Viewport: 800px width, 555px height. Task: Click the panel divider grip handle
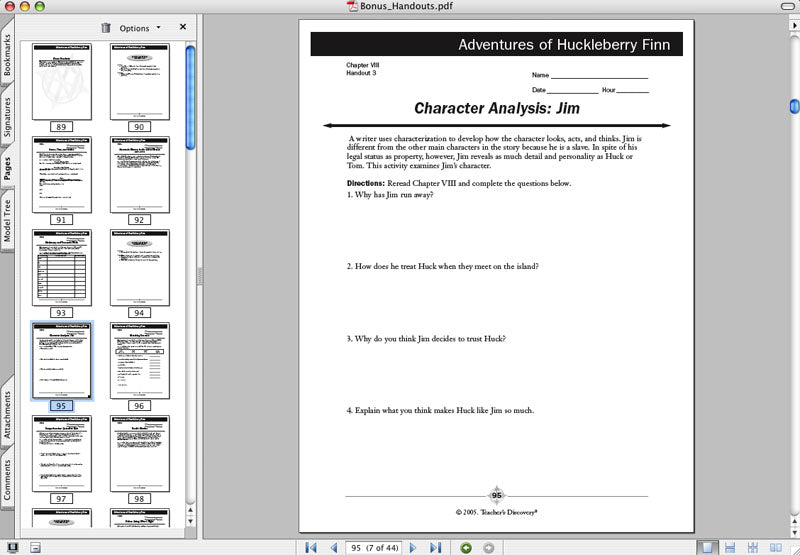pos(200,276)
